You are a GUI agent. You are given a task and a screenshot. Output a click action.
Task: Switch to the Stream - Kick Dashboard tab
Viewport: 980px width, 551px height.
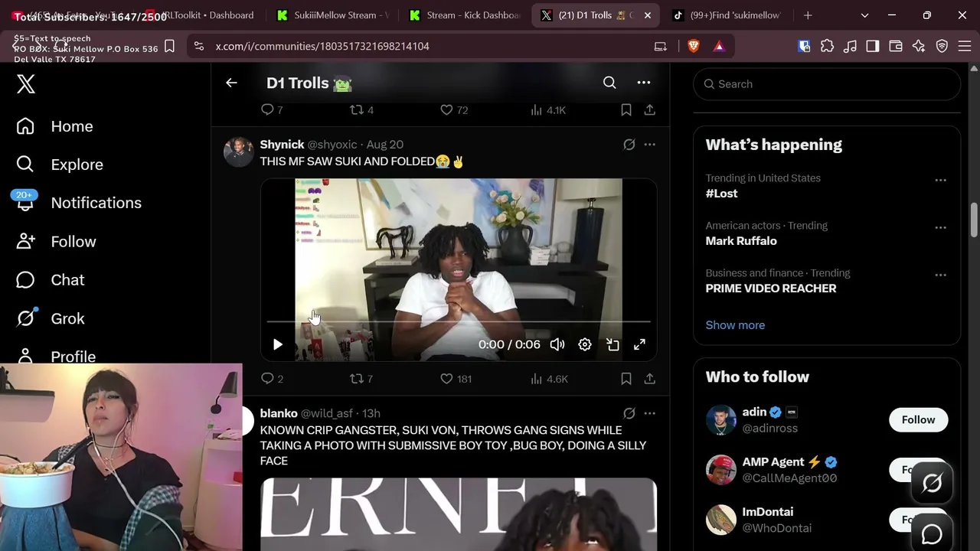pyautogui.click(x=465, y=15)
